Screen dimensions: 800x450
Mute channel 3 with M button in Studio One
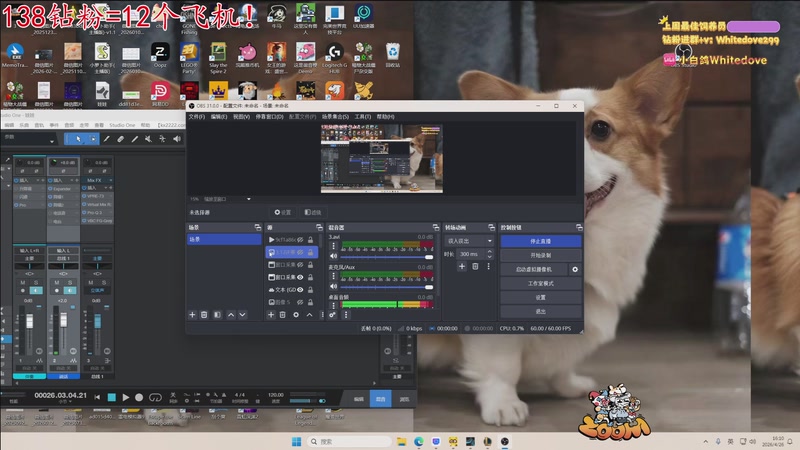(x=90, y=282)
